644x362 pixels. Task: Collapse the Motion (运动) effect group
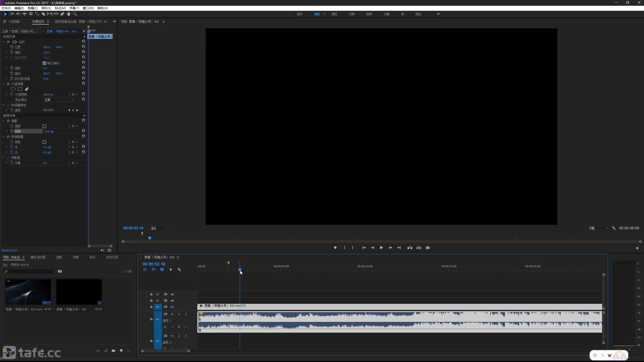coord(4,42)
